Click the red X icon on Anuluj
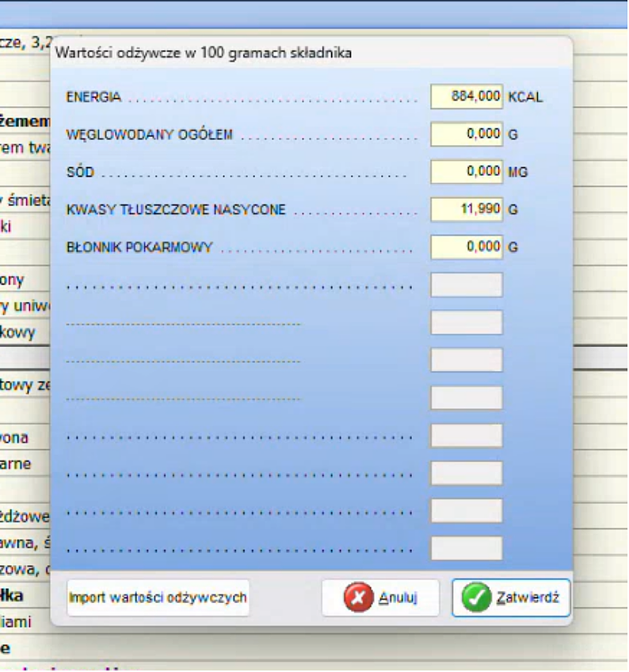The height and width of the screenshot is (672, 629). point(359,598)
